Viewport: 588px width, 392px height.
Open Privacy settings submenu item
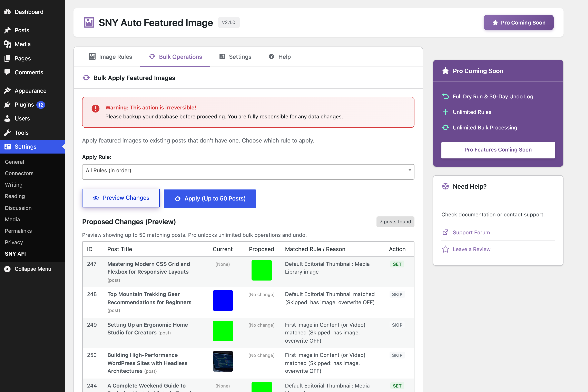pyautogui.click(x=14, y=242)
